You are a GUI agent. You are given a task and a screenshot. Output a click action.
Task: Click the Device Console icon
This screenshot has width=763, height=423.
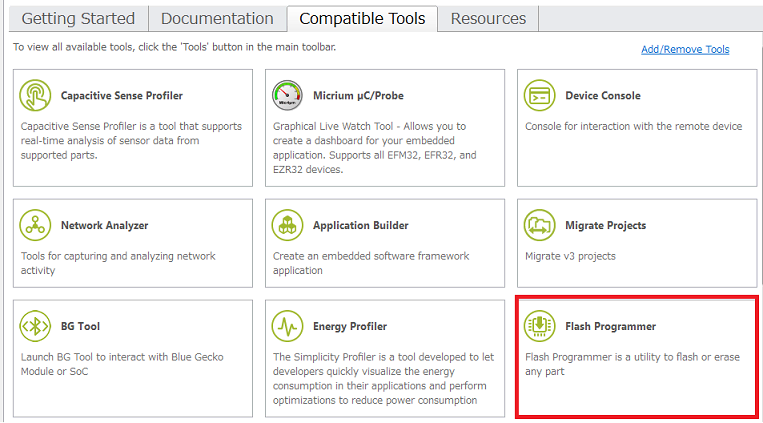tap(539, 95)
